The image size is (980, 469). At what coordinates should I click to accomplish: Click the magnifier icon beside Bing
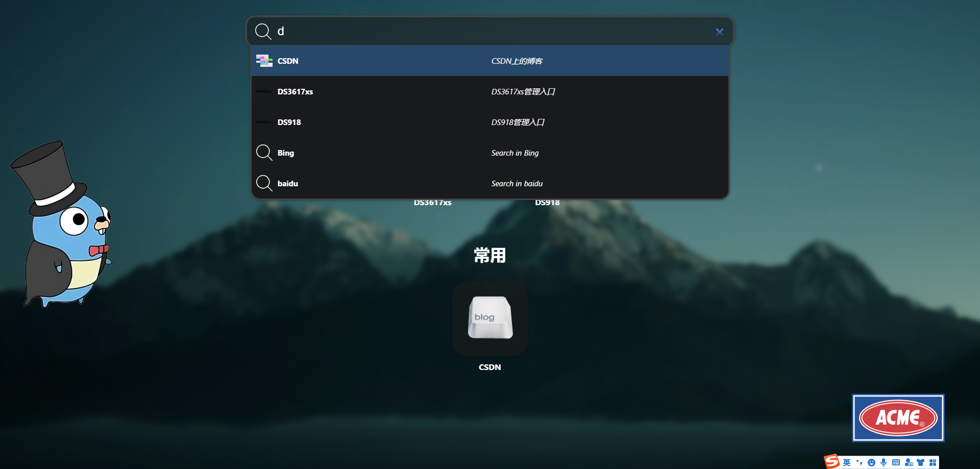pos(264,153)
